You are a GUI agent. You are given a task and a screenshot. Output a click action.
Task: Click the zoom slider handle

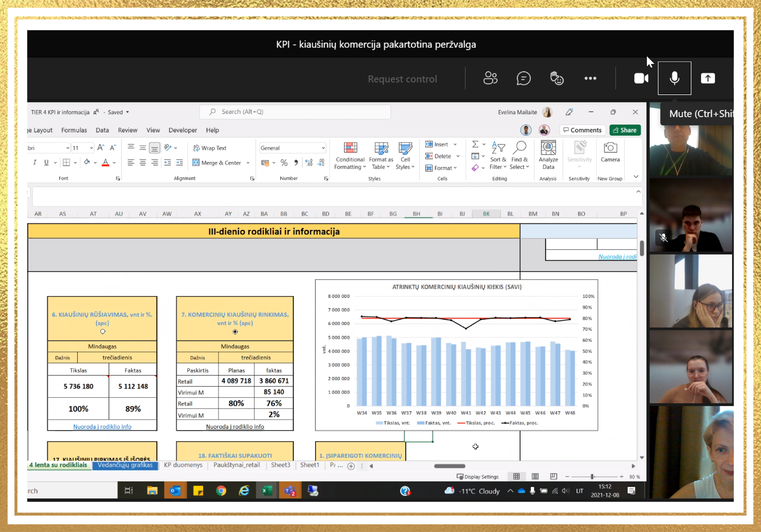(x=592, y=477)
